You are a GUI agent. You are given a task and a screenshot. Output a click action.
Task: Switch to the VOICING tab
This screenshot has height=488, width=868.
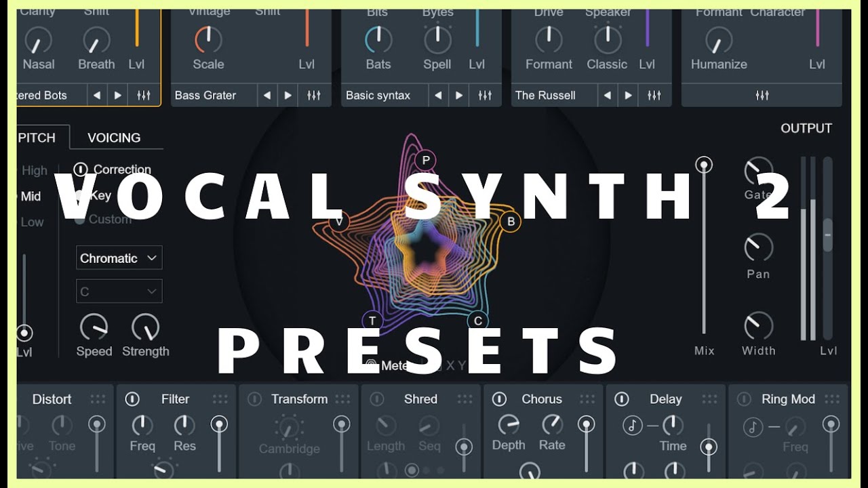point(114,138)
